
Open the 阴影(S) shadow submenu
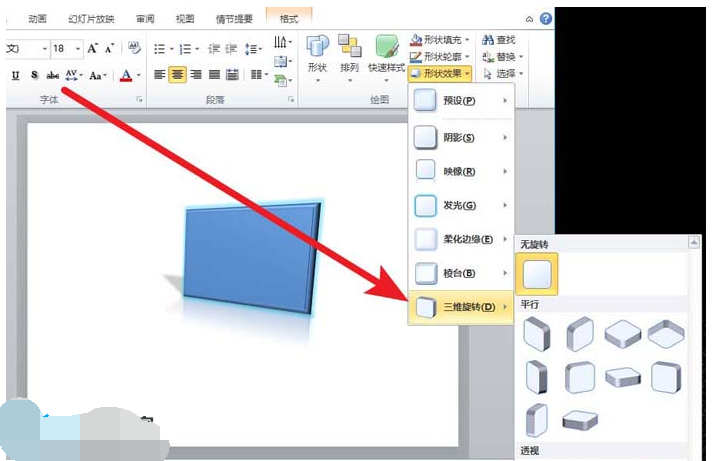pos(460,136)
